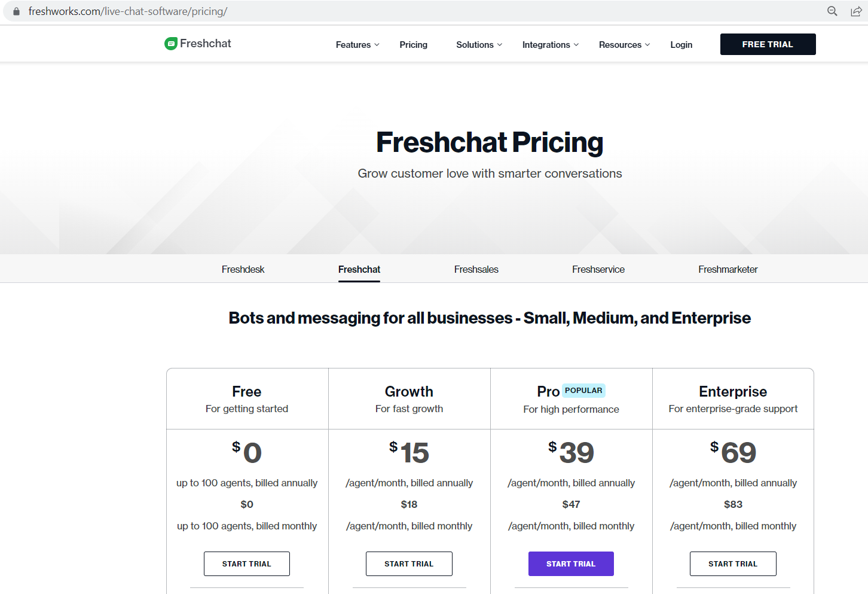868x594 pixels.
Task: Click the purple Pro START TRIAL button
Action: click(571, 563)
